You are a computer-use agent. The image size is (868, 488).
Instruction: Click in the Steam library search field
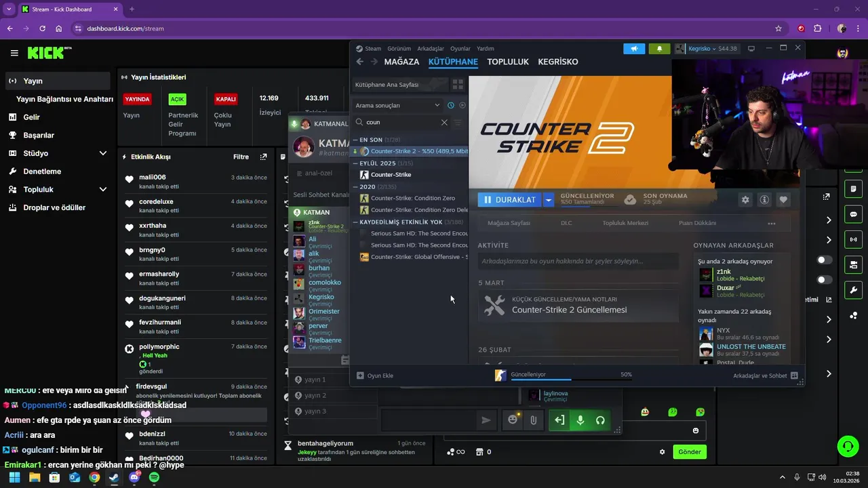(x=401, y=123)
